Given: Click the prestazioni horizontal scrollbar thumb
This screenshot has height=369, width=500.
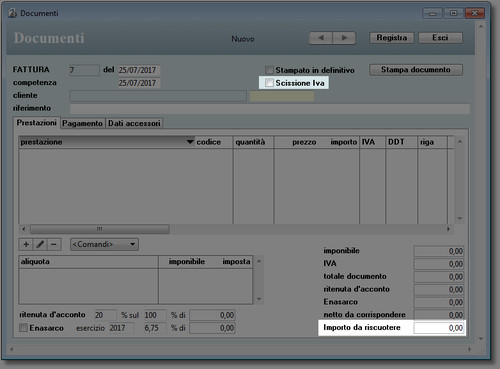Looking at the screenshot, I should tap(100, 229).
